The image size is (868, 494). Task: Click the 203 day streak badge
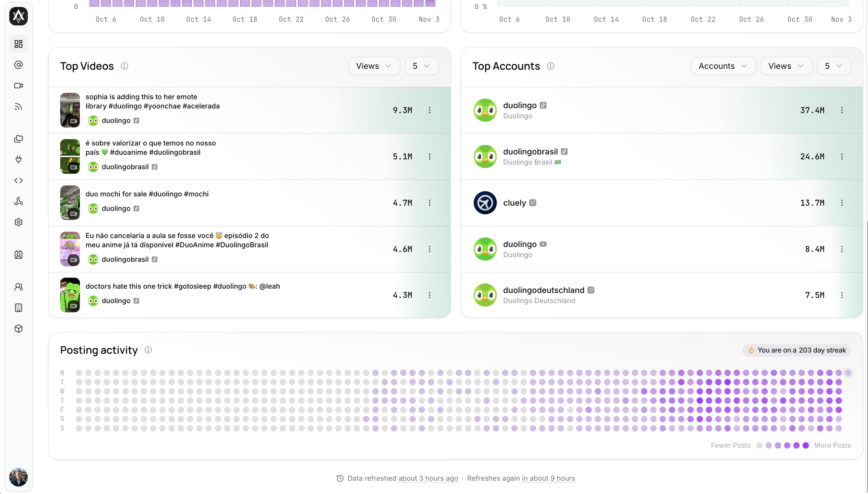[x=797, y=350]
